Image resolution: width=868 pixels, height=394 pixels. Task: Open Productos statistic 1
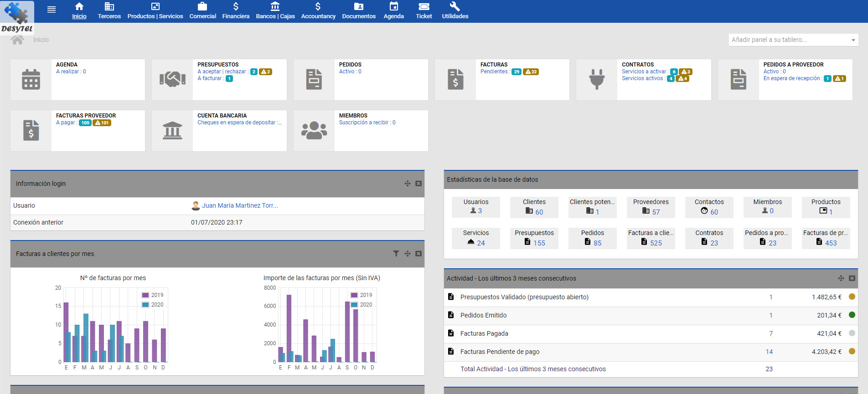(826, 207)
